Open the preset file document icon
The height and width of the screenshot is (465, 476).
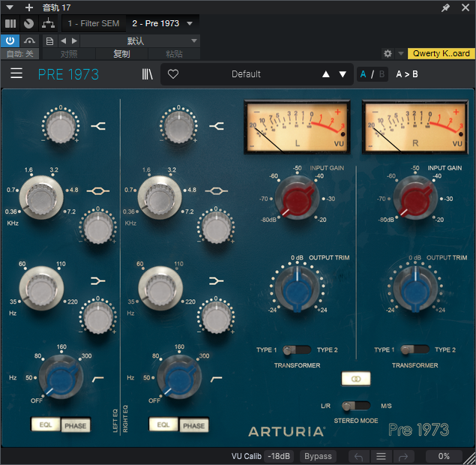(x=49, y=41)
